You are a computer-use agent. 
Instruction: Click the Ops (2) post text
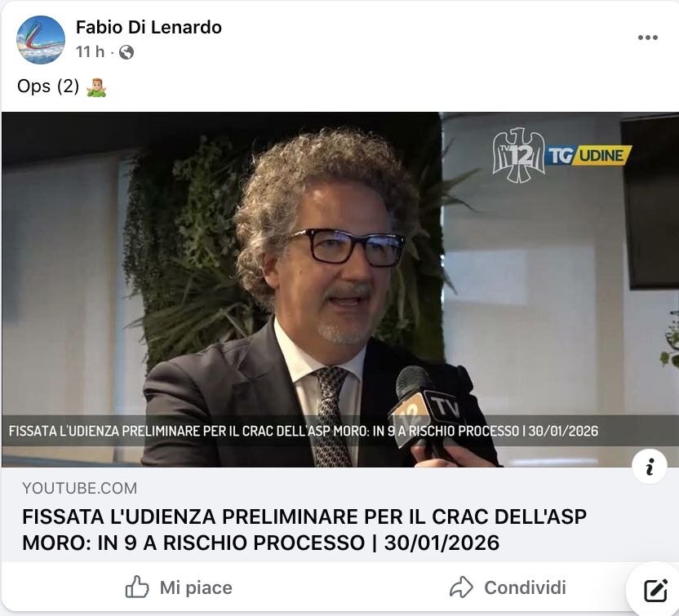[x=48, y=86]
